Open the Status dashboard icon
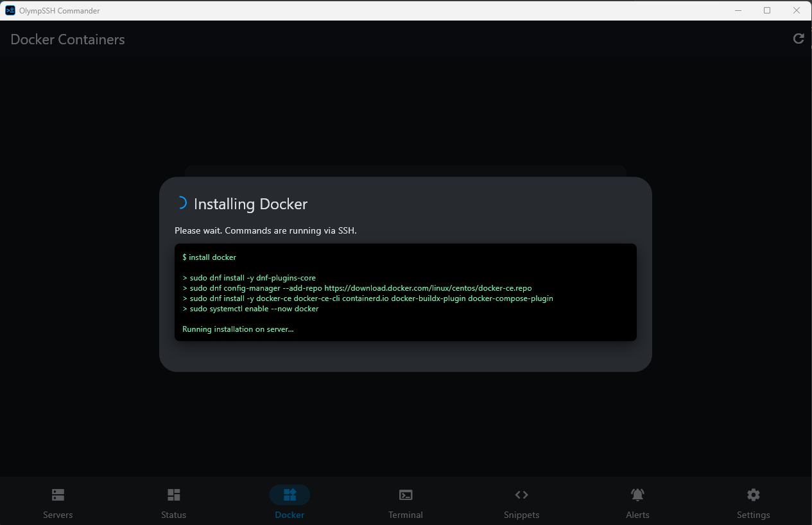The image size is (812, 525). click(173, 495)
